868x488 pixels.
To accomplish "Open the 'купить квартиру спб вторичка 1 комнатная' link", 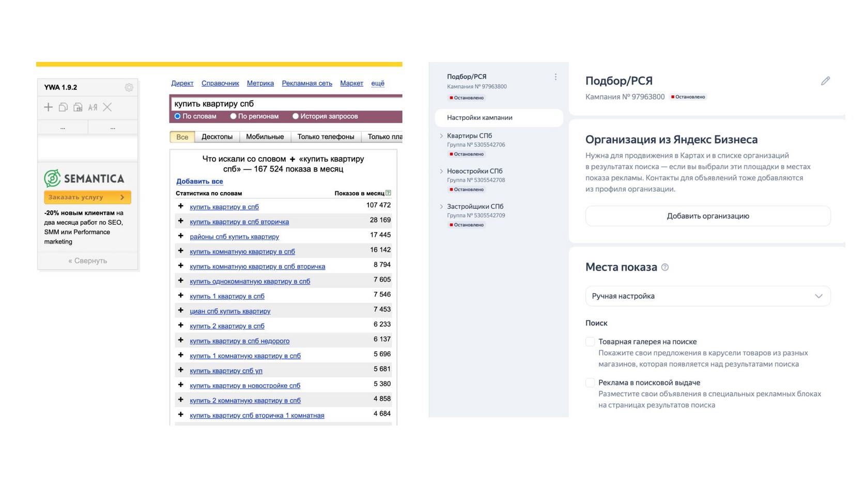I will click(x=257, y=415).
